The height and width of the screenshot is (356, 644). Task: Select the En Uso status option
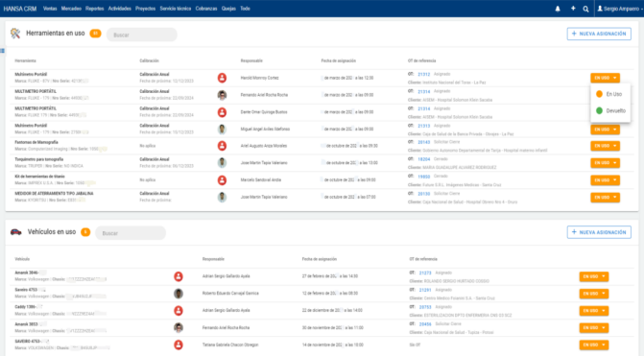point(610,94)
